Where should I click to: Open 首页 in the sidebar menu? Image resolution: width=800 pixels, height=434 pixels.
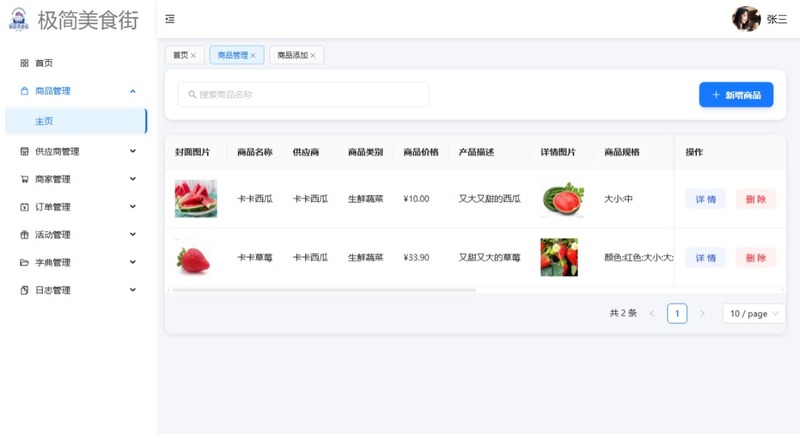(x=76, y=63)
